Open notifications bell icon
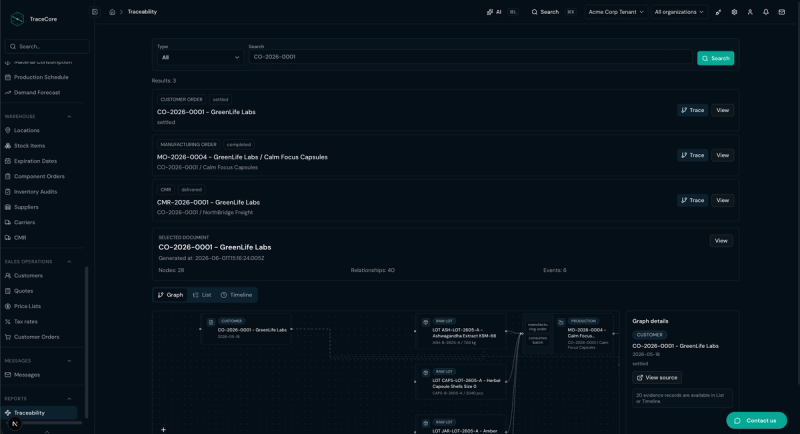 tap(766, 12)
